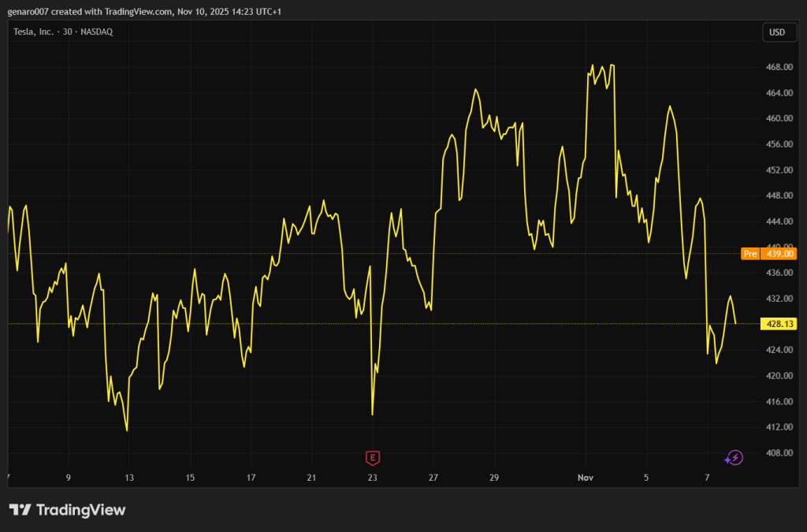The height and width of the screenshot is (532, 807).
Task: Open the USD currency selector
Action: tap(777, 32)
